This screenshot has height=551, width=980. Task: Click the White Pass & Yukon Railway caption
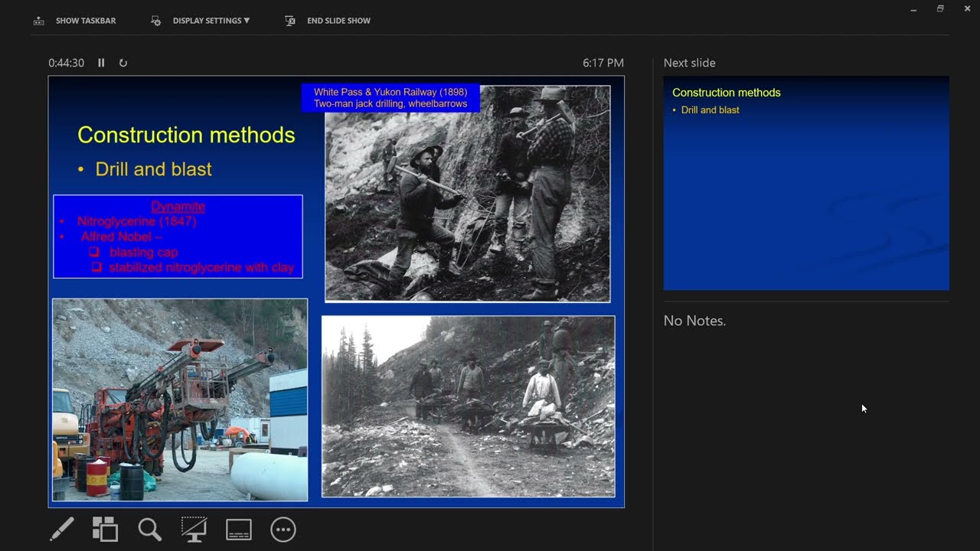pyautogui.click(x=390, y=98)
